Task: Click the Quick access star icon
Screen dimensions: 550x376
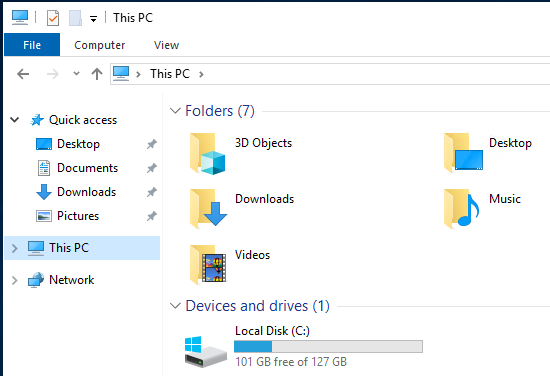Action: (x=37, y=120)
